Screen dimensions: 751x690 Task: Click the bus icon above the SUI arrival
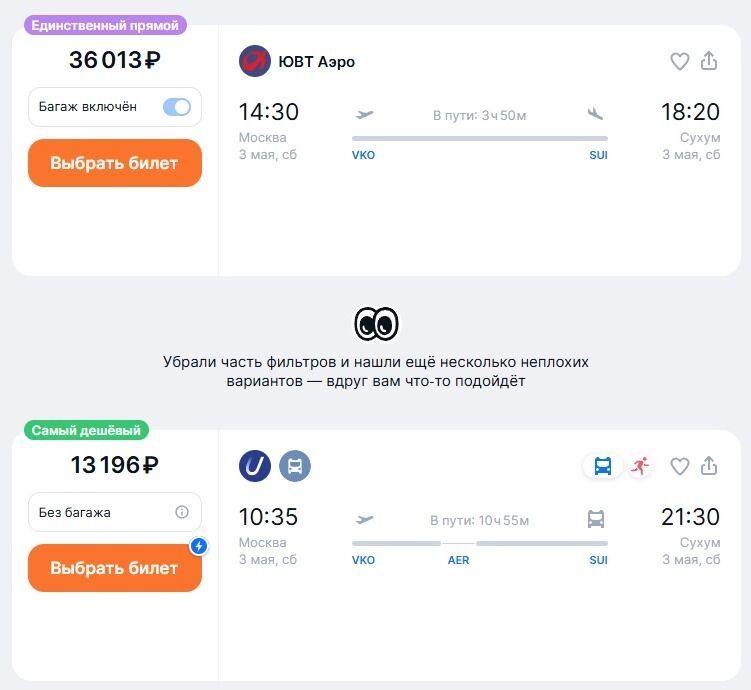coord(596,519)
